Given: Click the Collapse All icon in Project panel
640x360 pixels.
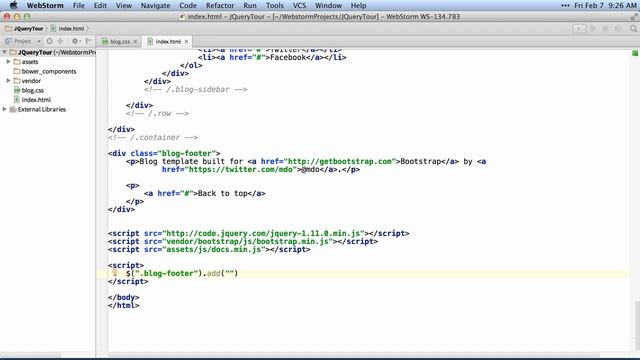Looking at the screenshot, I should point(60,41).
